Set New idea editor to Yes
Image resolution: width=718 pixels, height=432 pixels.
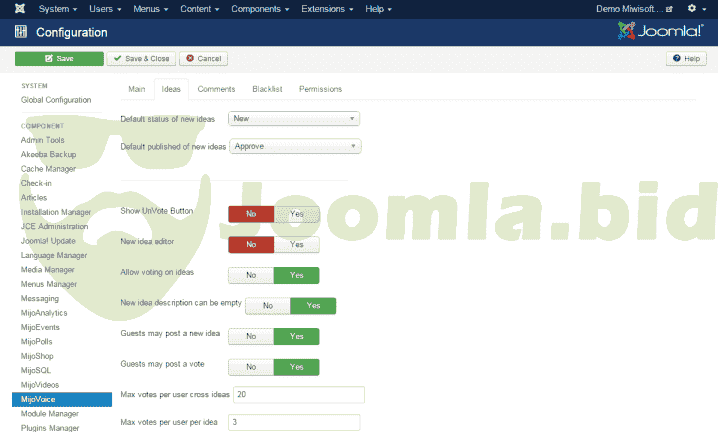coord(297,244)
